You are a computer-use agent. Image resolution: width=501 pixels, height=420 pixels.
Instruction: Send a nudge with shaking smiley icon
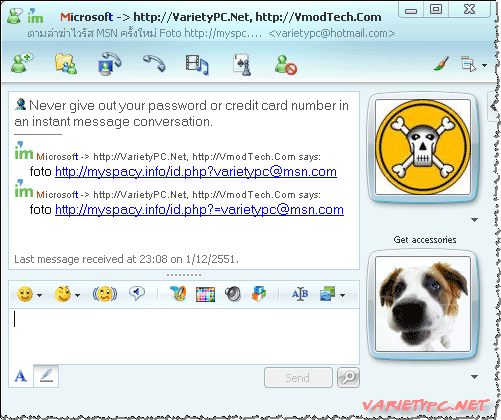(105, 294)
